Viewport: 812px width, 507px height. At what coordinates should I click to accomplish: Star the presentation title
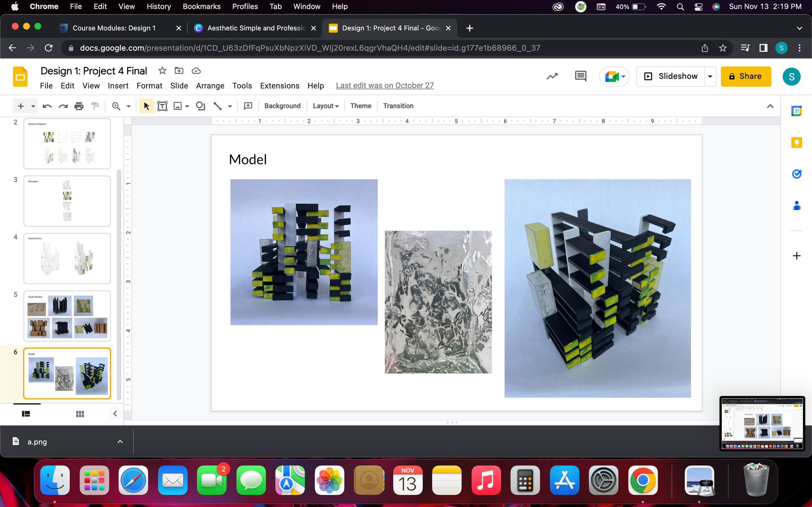(x=162, y=71)
